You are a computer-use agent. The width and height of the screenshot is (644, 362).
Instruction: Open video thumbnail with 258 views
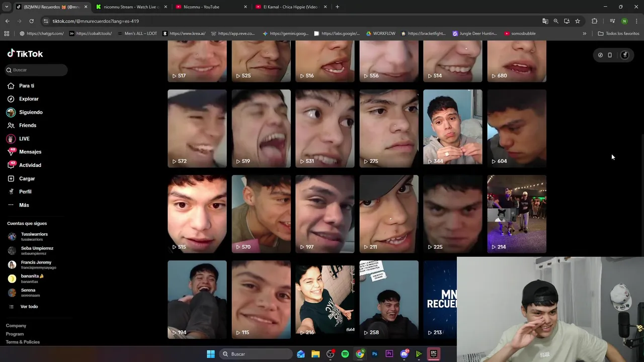click(x=389, y=299)
